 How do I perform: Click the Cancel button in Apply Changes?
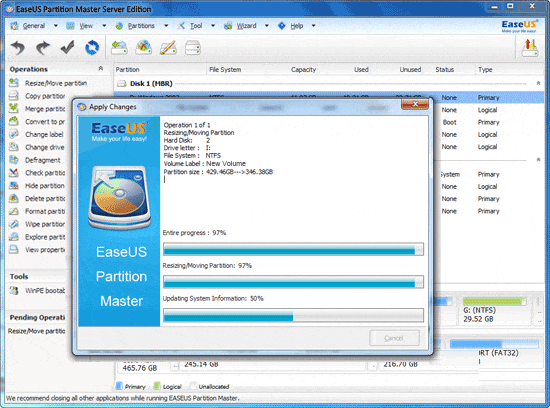(x=394, y=338)
